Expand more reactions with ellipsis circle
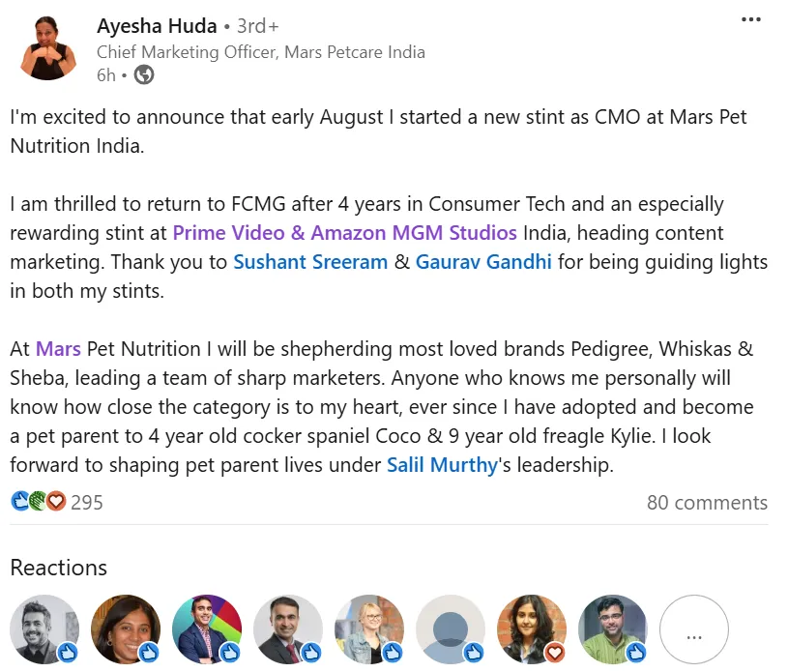Image resolution: width=788 pixels, height=672 pixels. tap(693, 629)
